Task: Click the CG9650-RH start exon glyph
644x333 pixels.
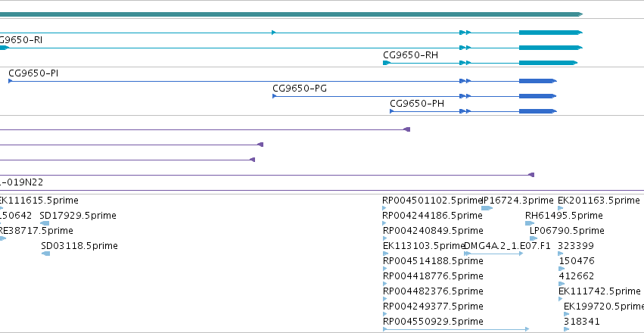Action: click(386, 63)
